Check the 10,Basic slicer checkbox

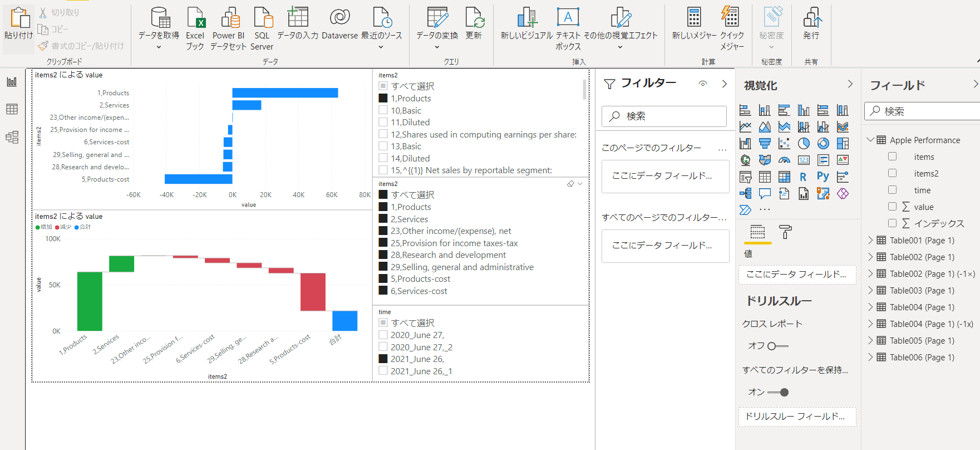pos(383,110)
